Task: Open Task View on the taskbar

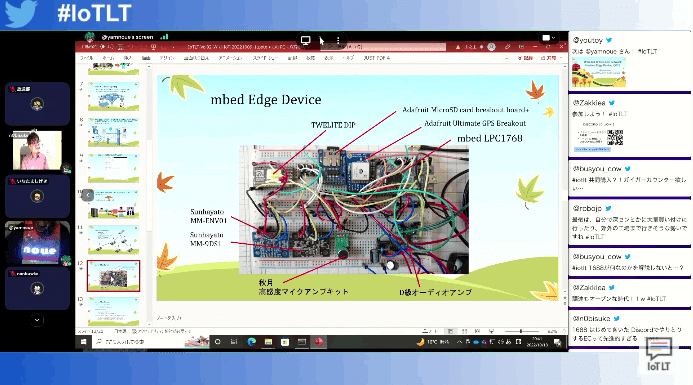Action: point(234,342)
